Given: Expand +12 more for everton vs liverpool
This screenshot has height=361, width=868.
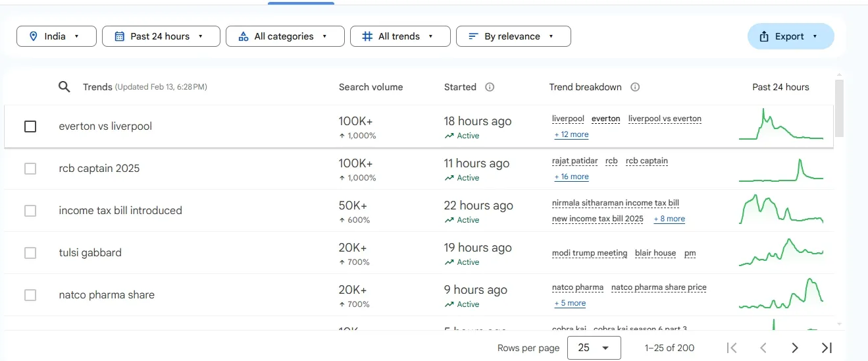Looking at the screenshot, I should tap(571, 134).
